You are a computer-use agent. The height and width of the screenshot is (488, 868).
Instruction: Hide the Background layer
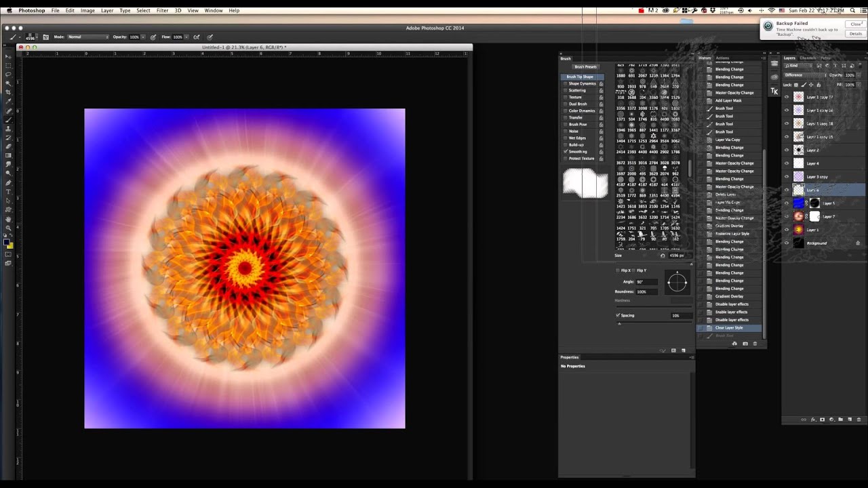pyautogui.click(x=787, y=243)
